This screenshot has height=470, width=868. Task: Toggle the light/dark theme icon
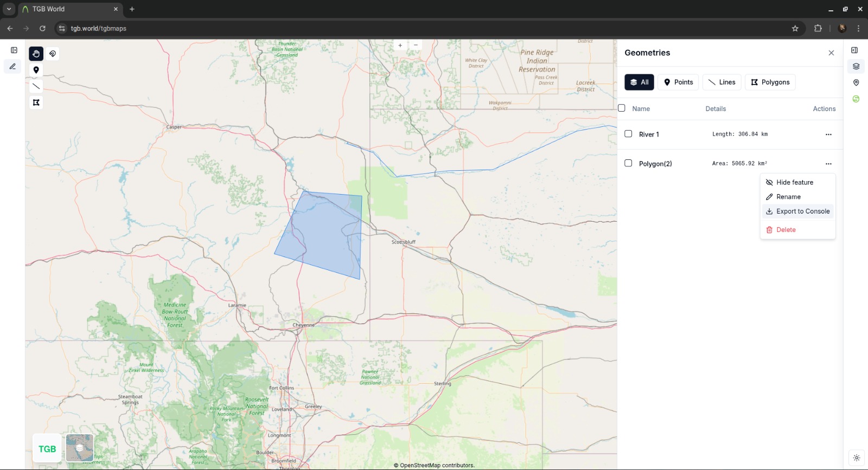pos(857,458)
